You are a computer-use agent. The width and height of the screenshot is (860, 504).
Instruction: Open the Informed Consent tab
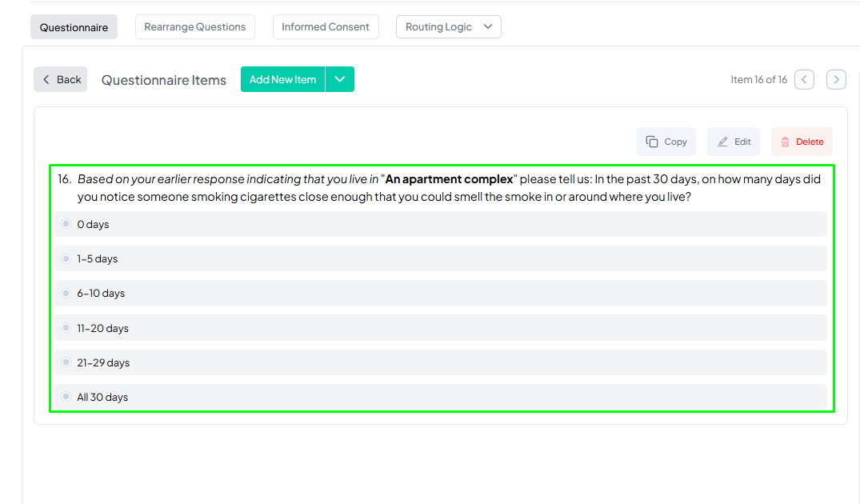point(326,27)
